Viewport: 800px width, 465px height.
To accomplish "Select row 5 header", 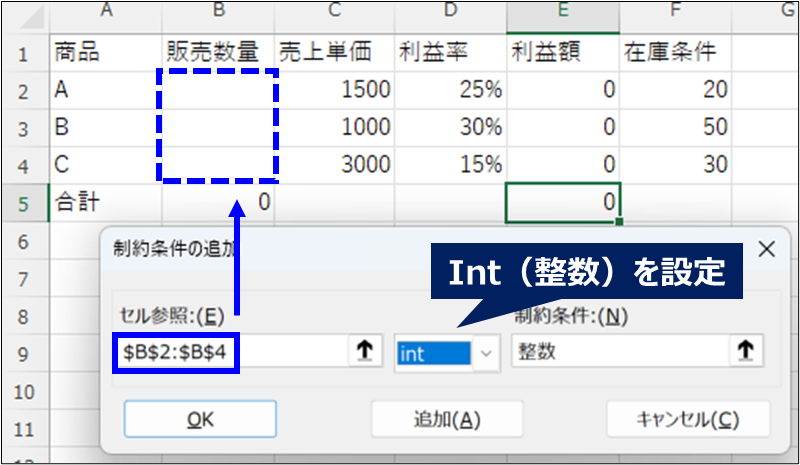I will 24,202.
